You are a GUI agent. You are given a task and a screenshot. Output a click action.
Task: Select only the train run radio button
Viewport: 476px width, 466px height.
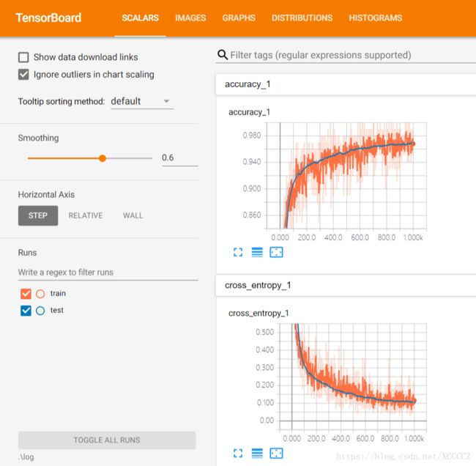tap(40, 294)
